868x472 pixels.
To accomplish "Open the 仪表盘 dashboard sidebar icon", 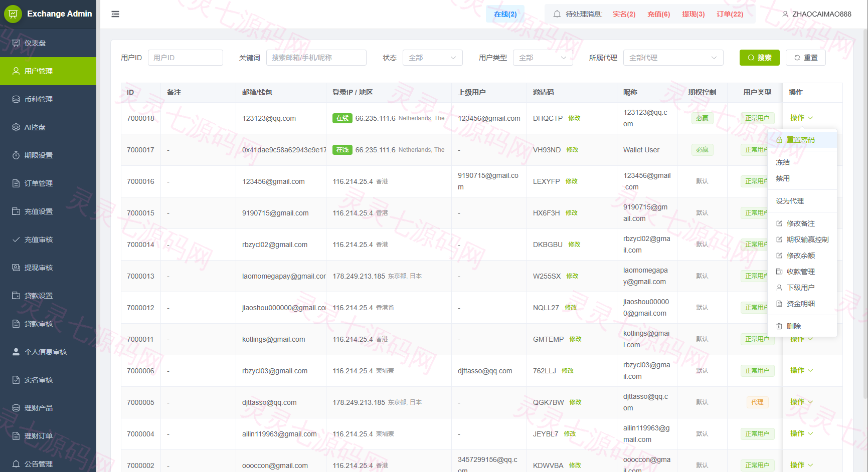I will (x=16, y=43).
